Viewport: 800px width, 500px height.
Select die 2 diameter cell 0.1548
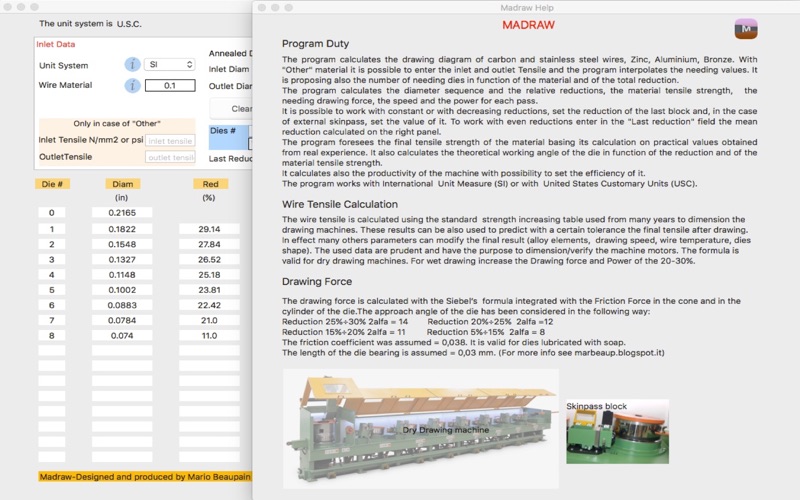pyautogui.click(x=122, y=244)
